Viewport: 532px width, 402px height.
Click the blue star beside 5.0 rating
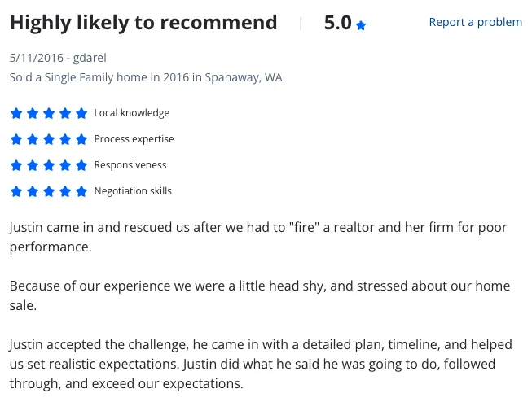(x=361, y=25)
